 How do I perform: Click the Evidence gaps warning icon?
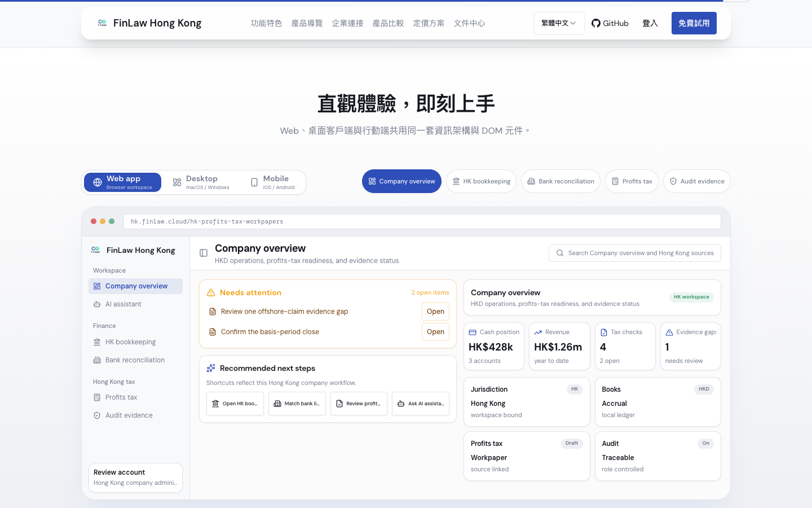click(x=669, y=332)
